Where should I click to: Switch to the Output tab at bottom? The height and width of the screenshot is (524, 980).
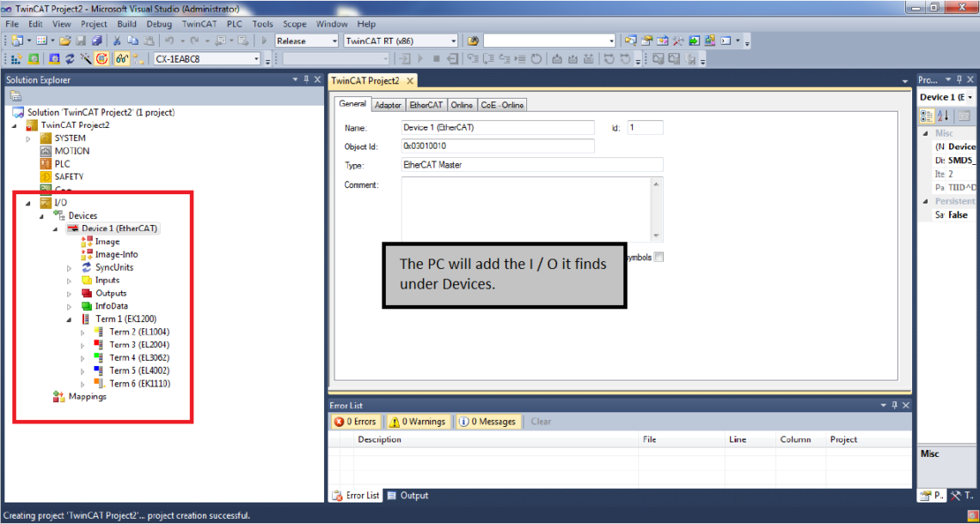point(407,496)
